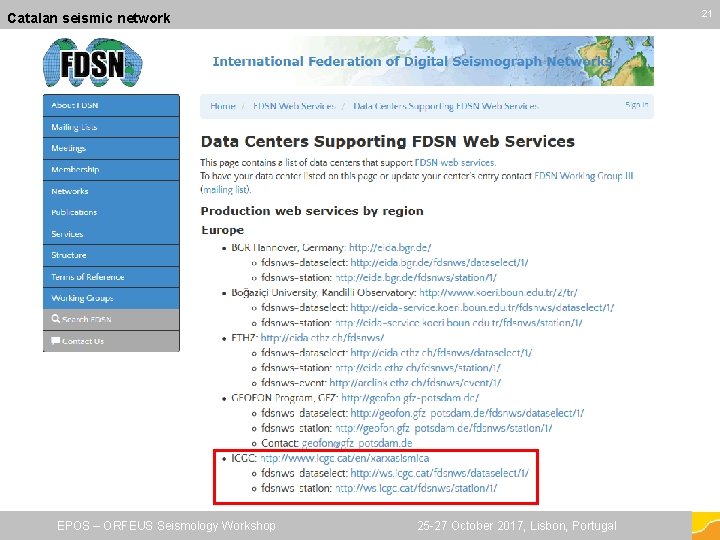The height and width of the screenshot is (540, 720).
Task: Go to Meetings in the sidebar
Action: (111, 148)
